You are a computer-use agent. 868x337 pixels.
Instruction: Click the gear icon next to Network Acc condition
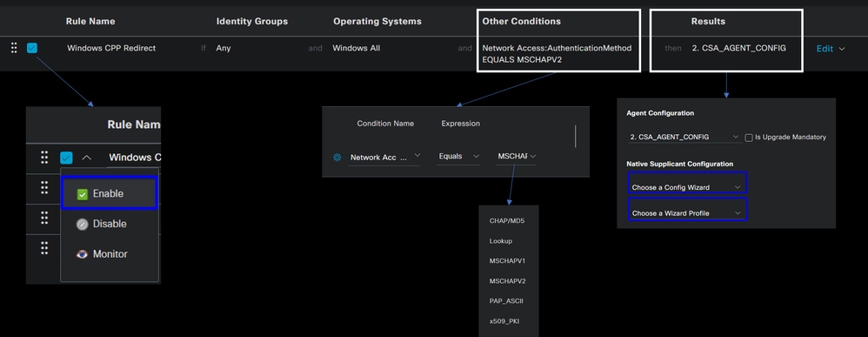337,158
